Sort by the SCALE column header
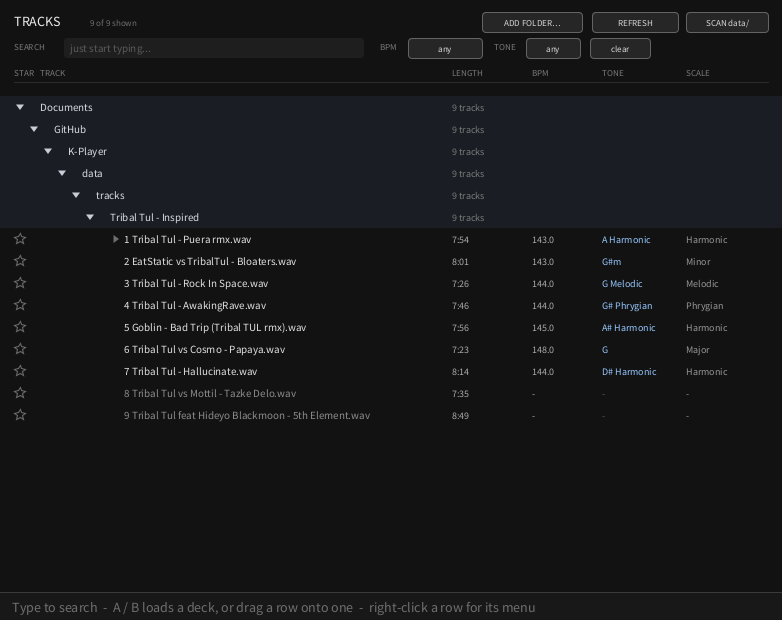 (x=697, y=73)
